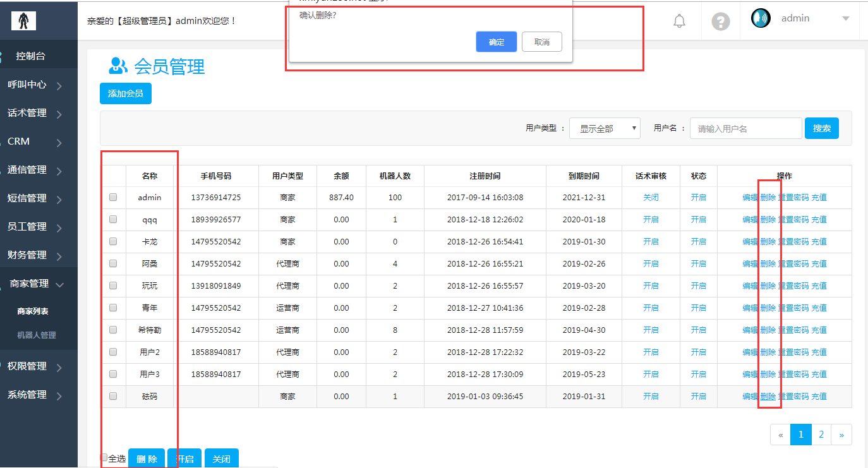Open 机器人管理 in the sidebar
The image size is (868, 468).
[37, 335]
